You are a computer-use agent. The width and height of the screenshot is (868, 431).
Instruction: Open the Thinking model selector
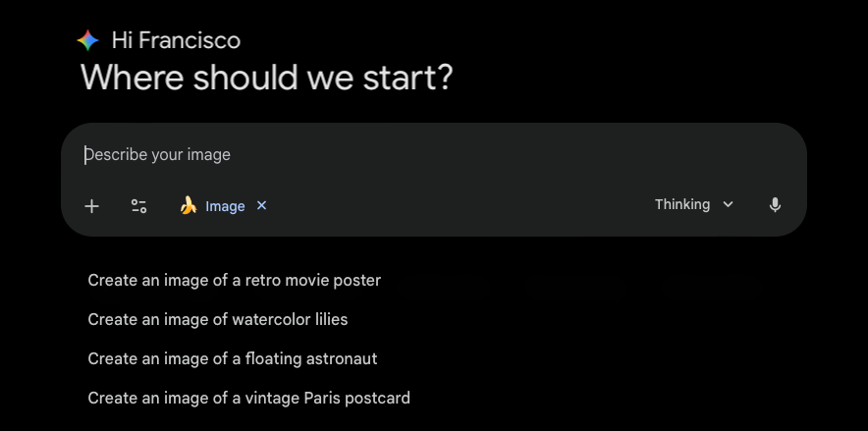[x=682, y=204]
